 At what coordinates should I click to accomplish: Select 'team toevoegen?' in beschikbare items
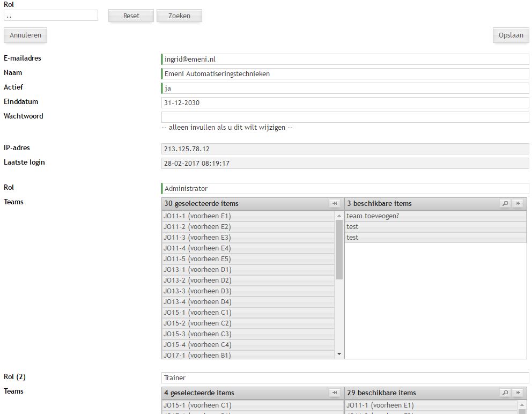click(435, 216)
